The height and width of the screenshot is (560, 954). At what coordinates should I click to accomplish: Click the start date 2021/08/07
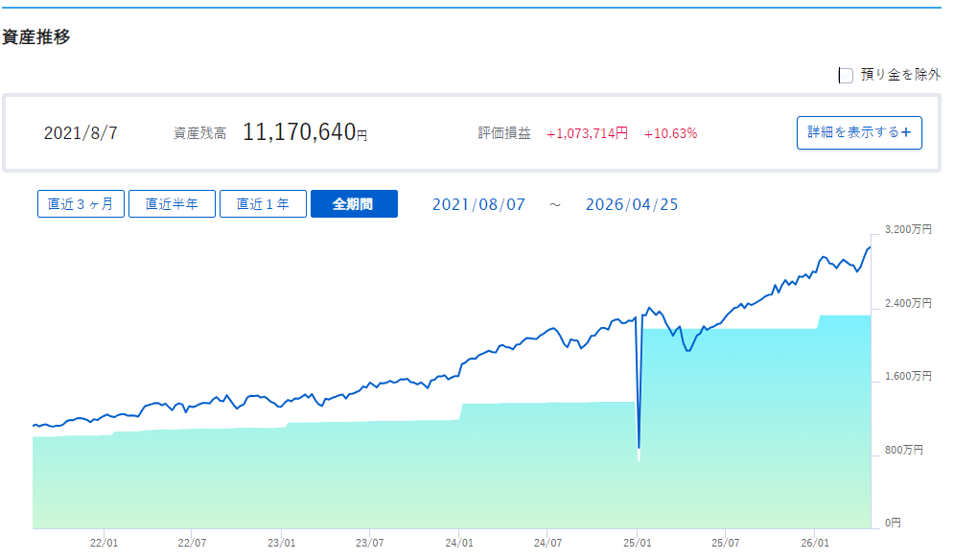478,204
